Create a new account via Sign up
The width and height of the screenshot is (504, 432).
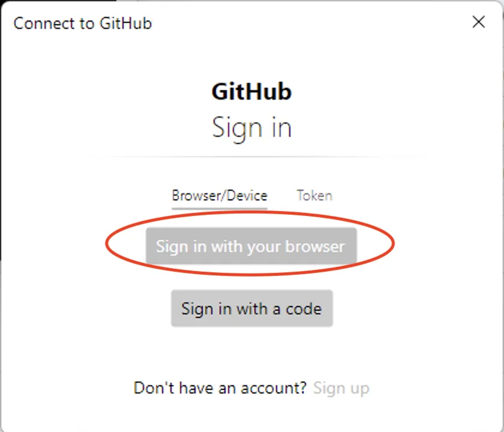click(341, 388)
